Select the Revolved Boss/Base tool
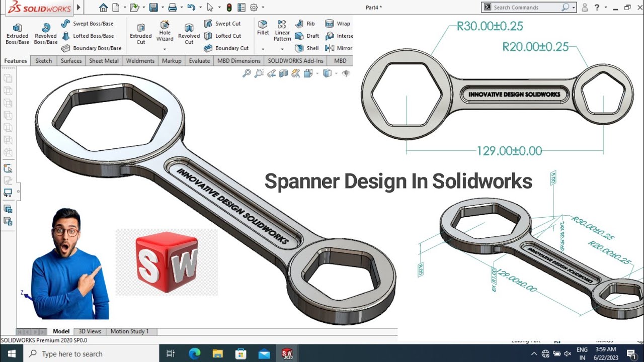 pos(46,34)
